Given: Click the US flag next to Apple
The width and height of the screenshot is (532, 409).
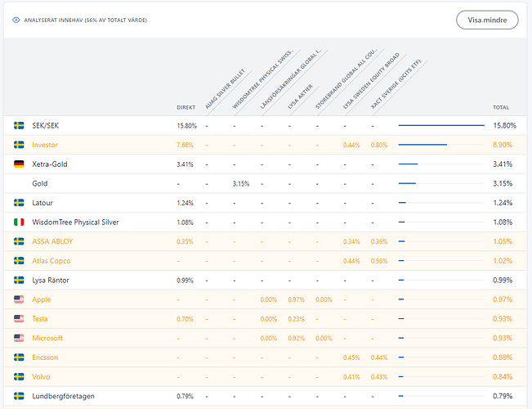Looking at the screenshot, I should pos(19,299).
